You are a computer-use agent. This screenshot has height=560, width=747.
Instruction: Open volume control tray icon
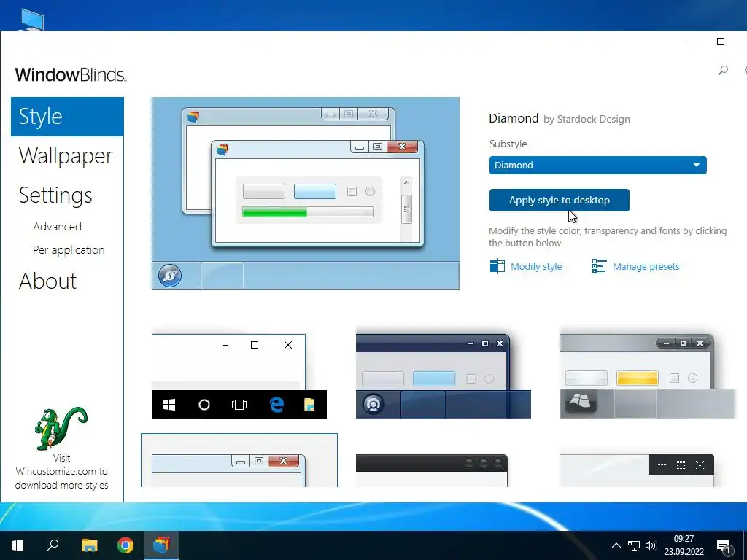point(650,545)
